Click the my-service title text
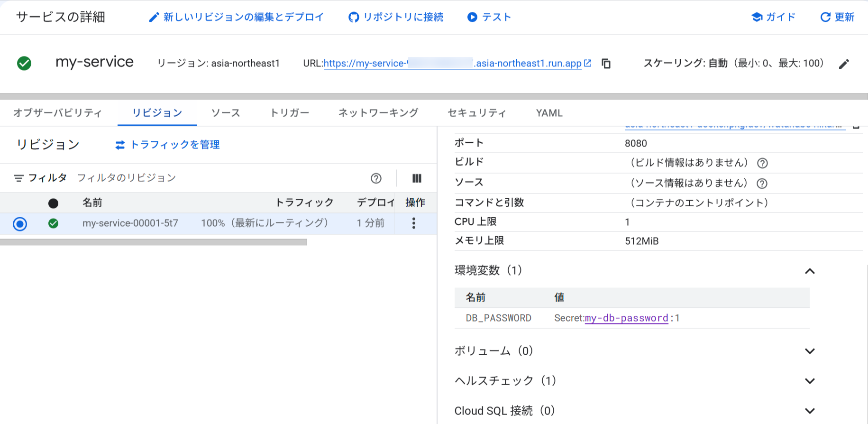Viewport: 868px width, 424px height. coord(94,62)
